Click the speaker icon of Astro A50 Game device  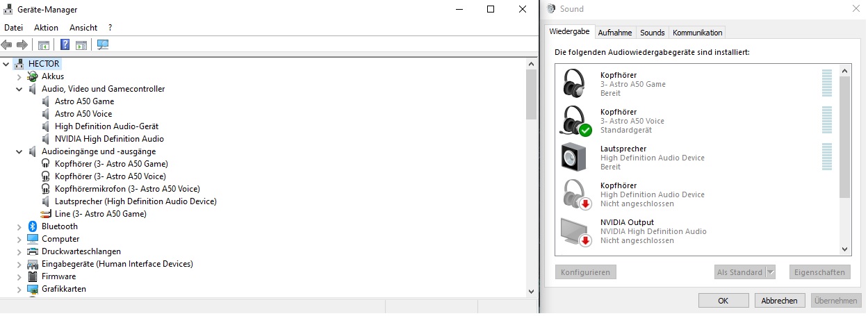pos(46,101)
